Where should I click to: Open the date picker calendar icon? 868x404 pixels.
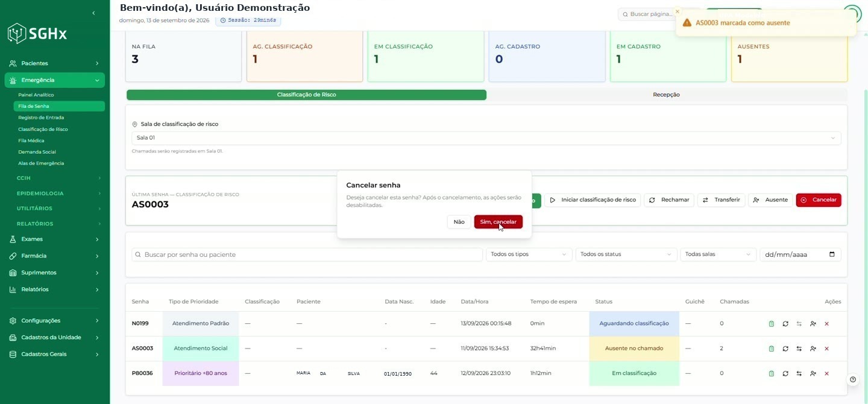pyautogui.click(x=832, y=254)
